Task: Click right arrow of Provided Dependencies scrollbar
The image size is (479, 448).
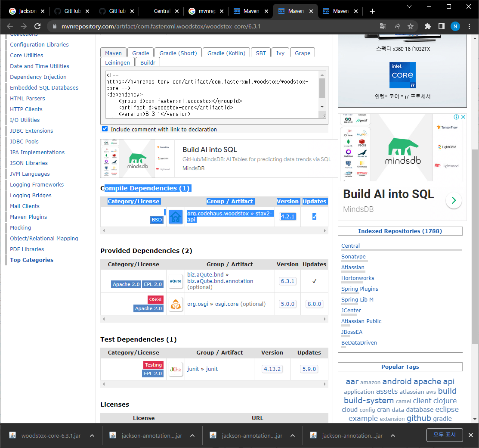Action: point(325,319)
